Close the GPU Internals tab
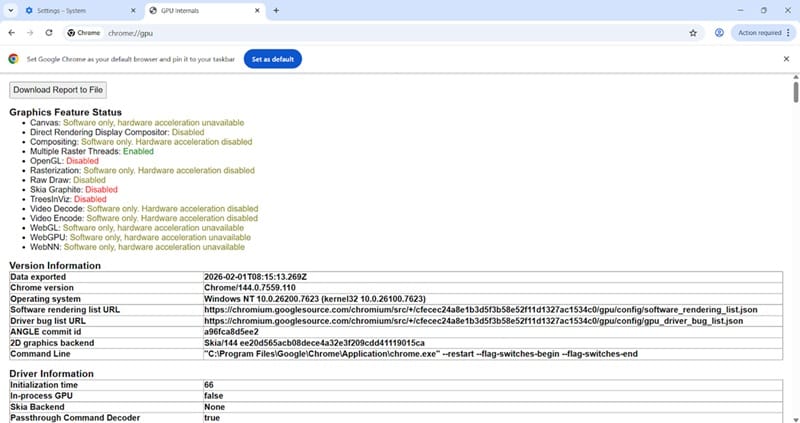The image size is (800, 423). click(x=257, y=11)
